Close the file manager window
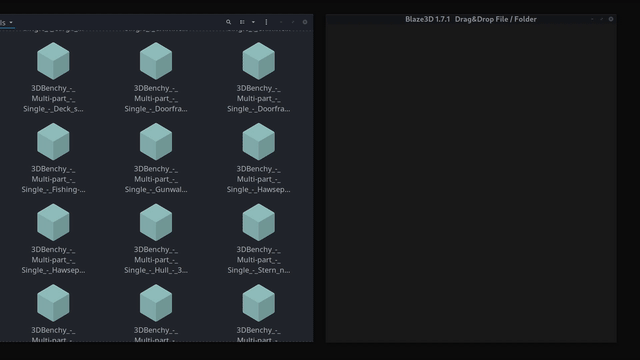640x360 pixels. (305, 22)
